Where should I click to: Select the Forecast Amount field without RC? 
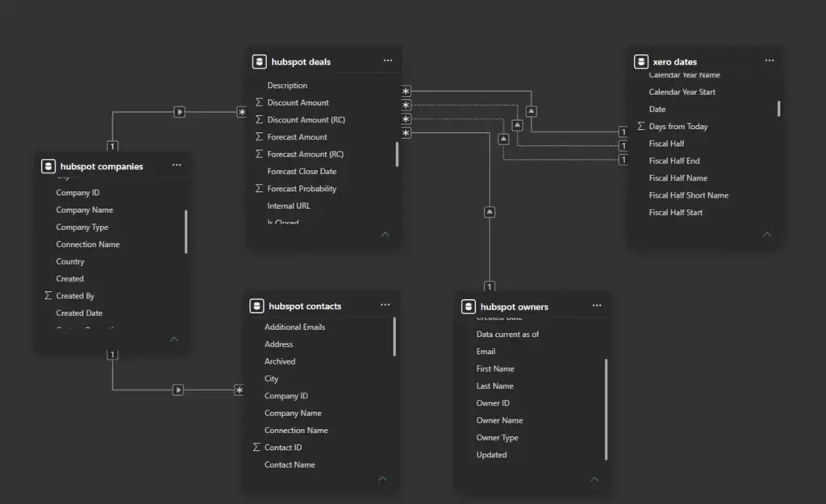point(297,137)
